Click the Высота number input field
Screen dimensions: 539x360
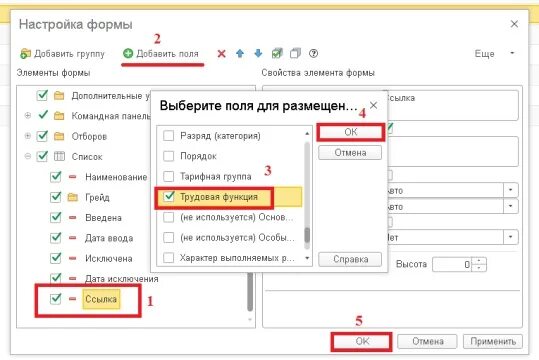pyautogui.click(x=453, y=264)
